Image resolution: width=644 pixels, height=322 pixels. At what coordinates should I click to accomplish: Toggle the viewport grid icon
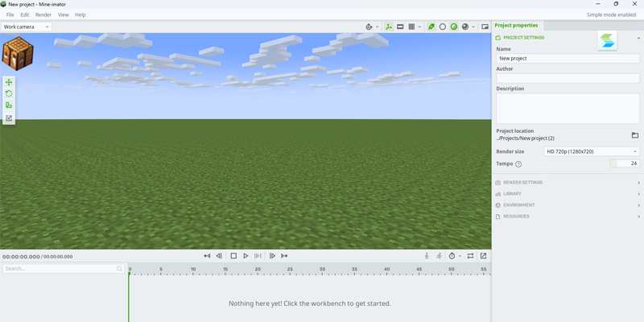[411, 27]
